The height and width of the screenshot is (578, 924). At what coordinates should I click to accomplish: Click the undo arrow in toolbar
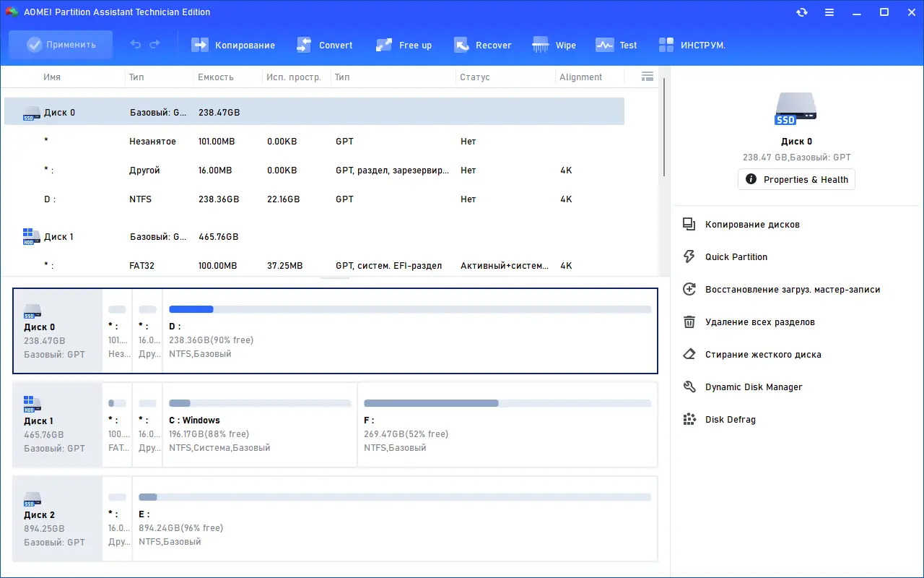pos(136,45)
